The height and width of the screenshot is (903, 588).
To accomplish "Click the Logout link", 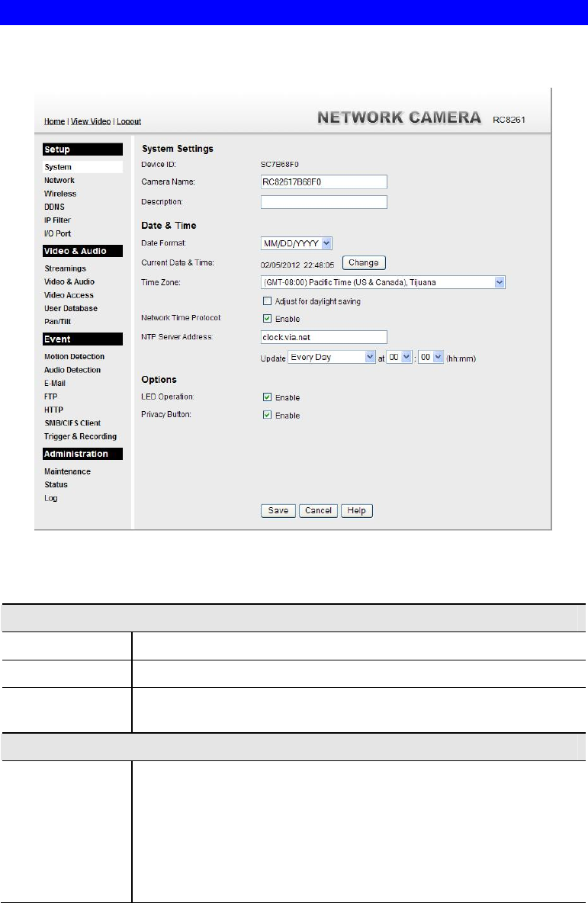I will coord(129,121).
